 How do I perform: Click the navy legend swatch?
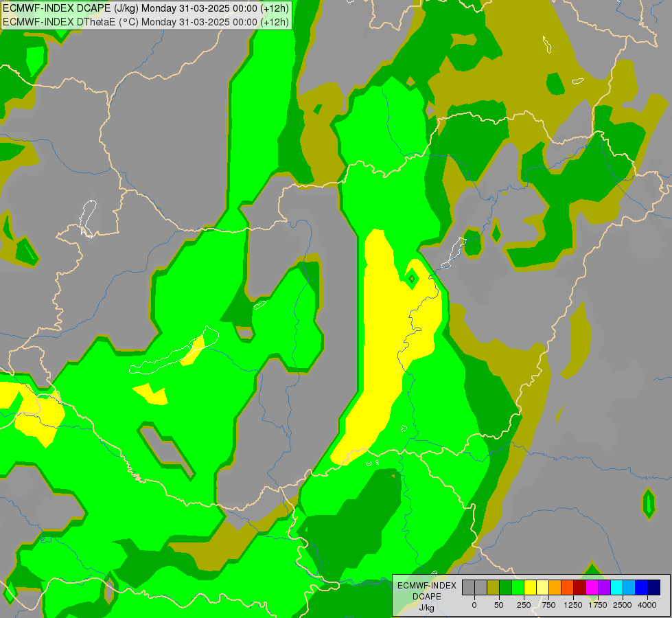pyautogui.click(x=654, y=587)
